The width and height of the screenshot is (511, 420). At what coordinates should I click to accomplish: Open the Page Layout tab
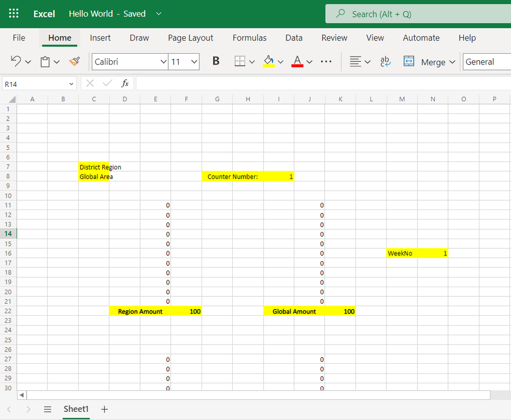pyautogui.click(x=191, y=38)
